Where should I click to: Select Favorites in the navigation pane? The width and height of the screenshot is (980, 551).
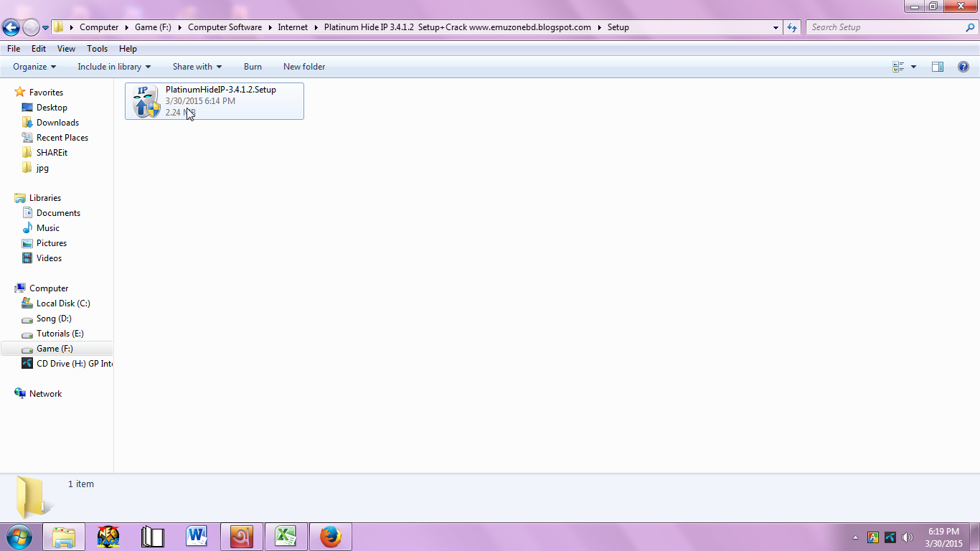click(x=46, y=93)
